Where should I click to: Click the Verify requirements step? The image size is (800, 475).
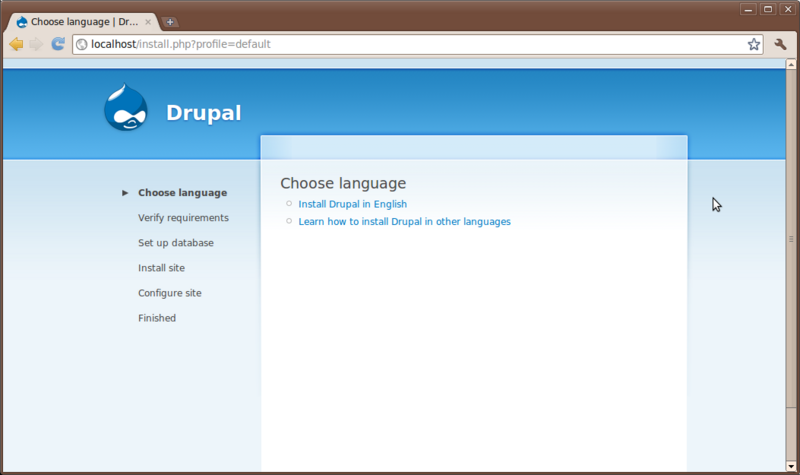point(183,218)
